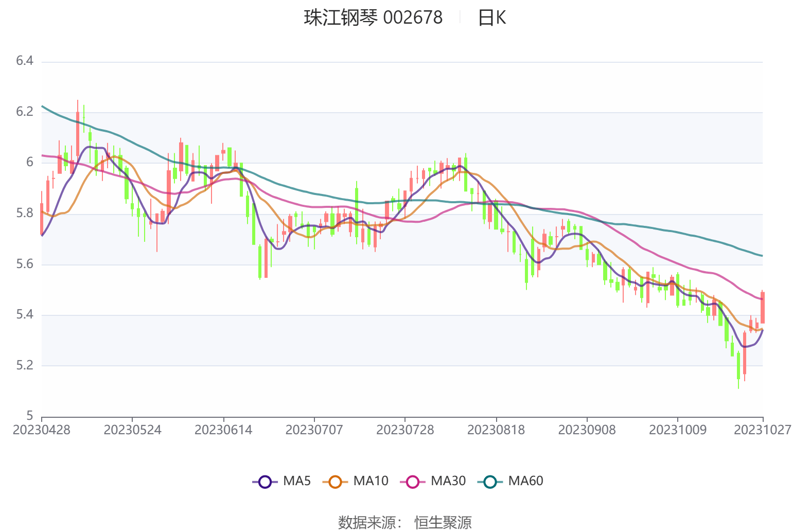
Task: Click the 20230908 x-axis date label
Action: [x=587, y=430]
